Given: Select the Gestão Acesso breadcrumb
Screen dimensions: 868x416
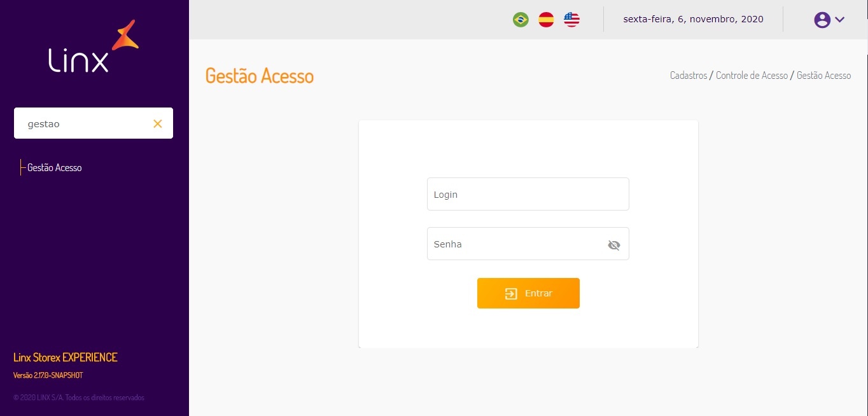Looking at the screenshot, I should (823, 75).
